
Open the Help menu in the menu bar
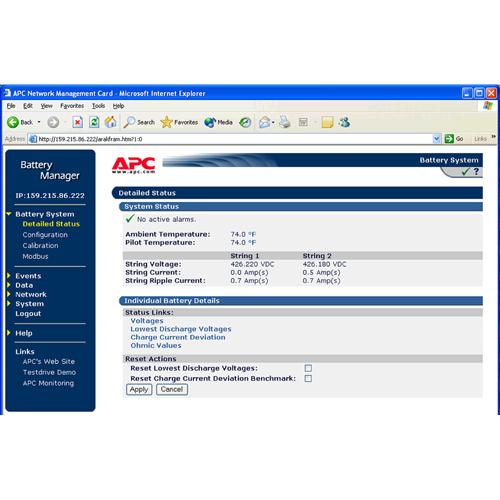coord(118,106)
